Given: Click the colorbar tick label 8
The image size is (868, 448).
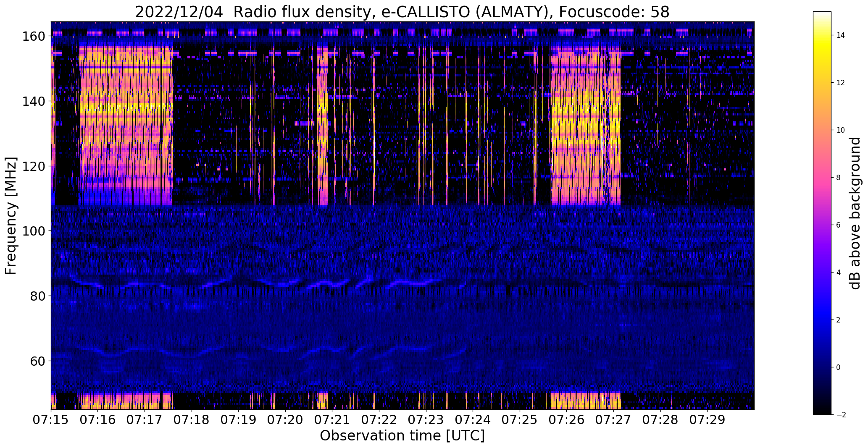Looking at the screenshot, I should [838, 178].
